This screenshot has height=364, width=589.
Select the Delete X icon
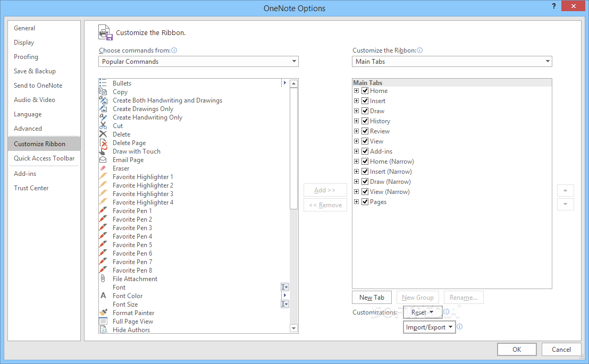[103, 134]
